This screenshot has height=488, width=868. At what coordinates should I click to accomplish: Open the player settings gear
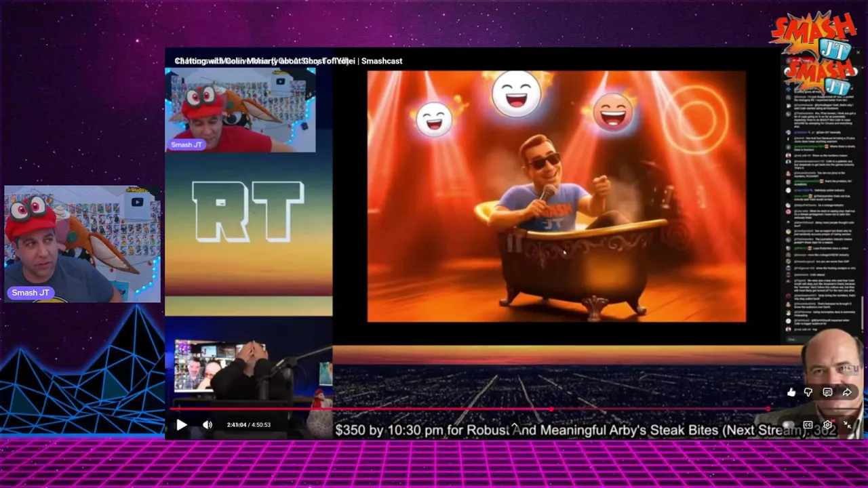pos(827,425)
